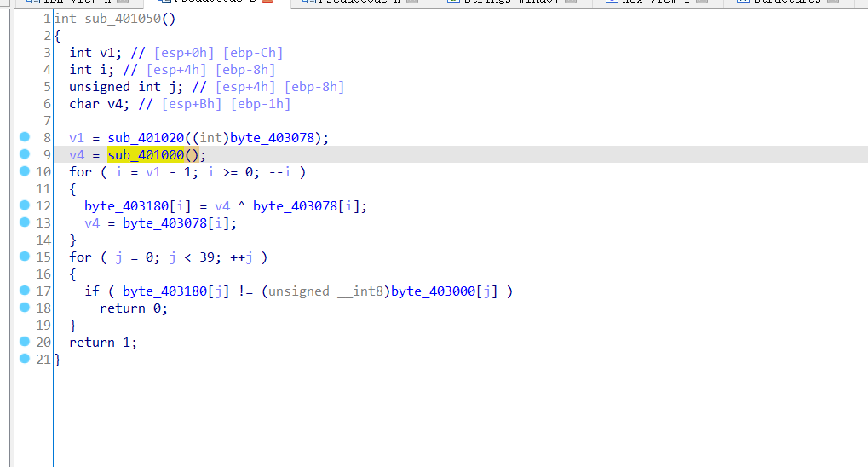Close the Pseudocode-B tab
Screen dimensions: 868x467
[x=267, y=2]
